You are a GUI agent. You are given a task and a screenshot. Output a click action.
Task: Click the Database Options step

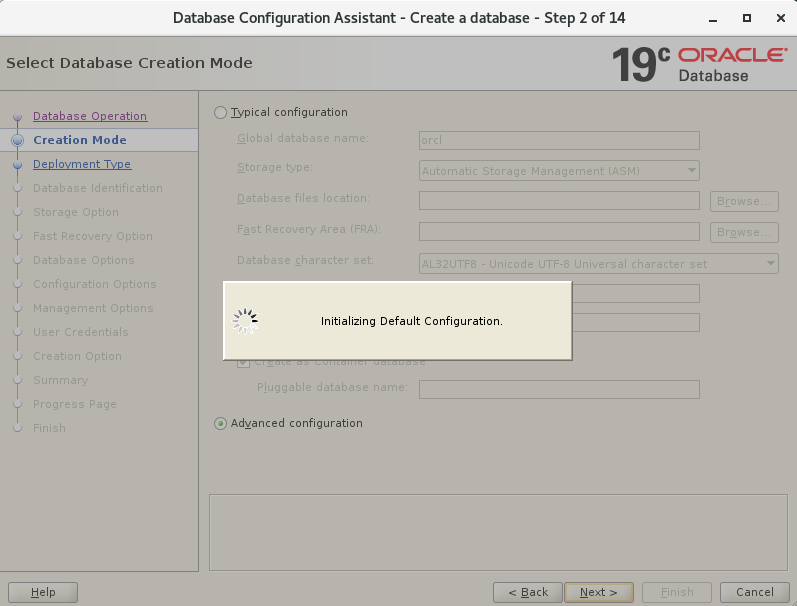pyautogui.click(x=84, y=260)
